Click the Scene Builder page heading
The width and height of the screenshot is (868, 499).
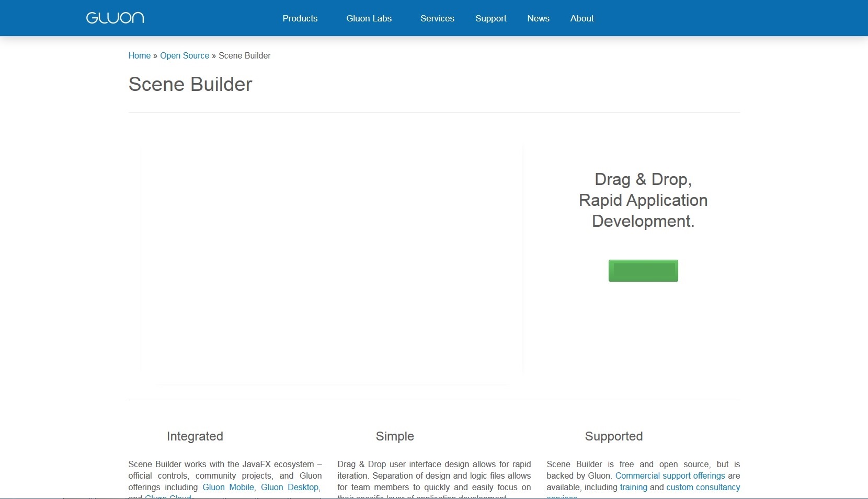click(190, 84)
